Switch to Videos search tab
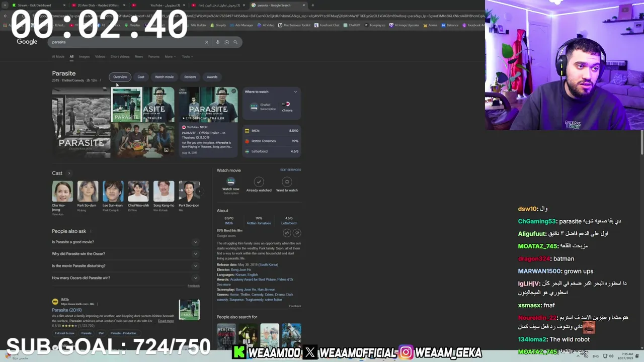Image resolution: width=644 pixels, height=362 pixels. 100,56
